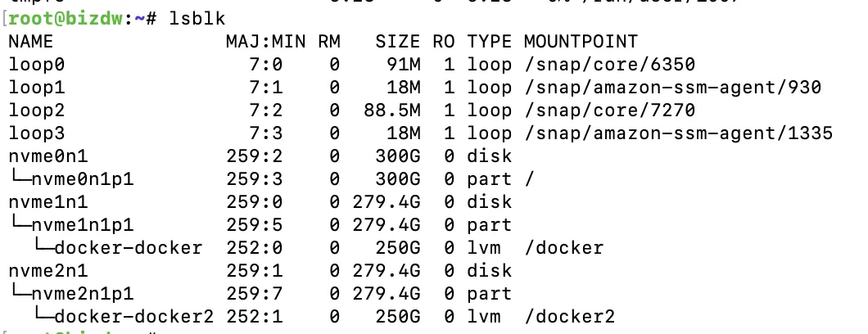Click the MOUNTPOINT column header
The height and width of the screenshot is (334, 868).
coord(581,41)
